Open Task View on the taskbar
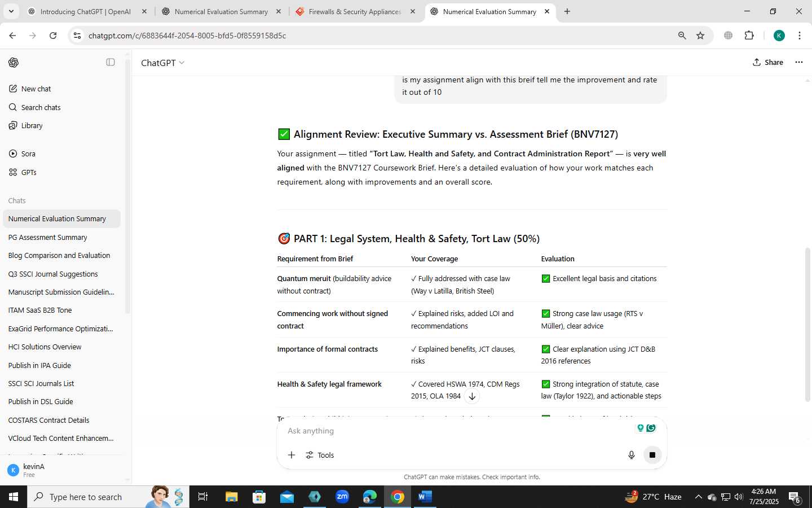This screenshot has height=508, width=812. [x=203, y=497]
